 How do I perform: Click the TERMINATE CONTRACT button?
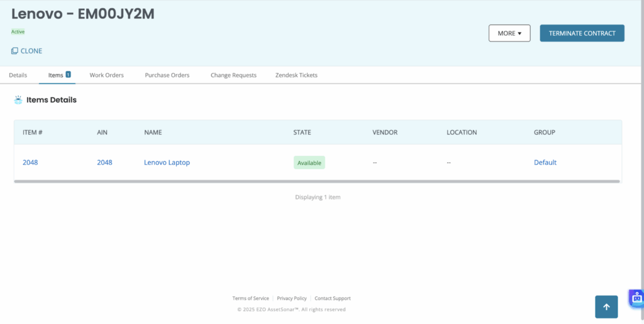582,33
